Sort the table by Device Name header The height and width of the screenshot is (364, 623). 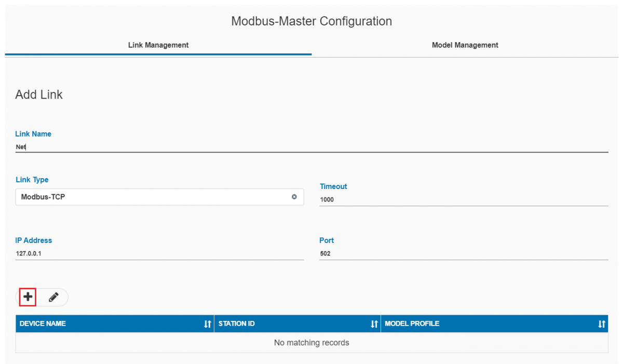pyautogui.click(x=42, y=323)
